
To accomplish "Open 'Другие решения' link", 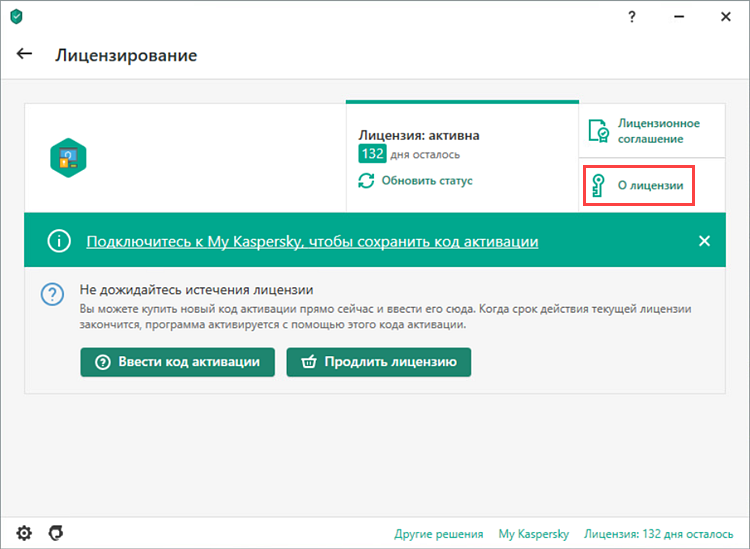I will [439, 534].
